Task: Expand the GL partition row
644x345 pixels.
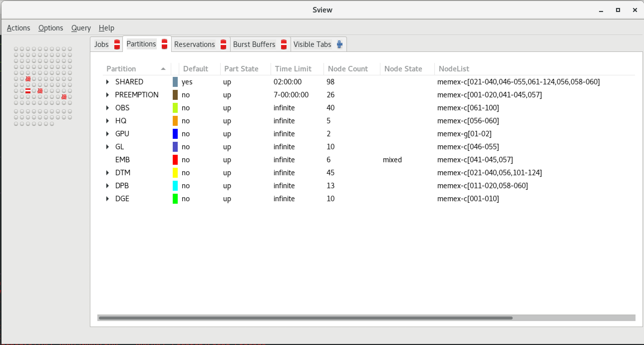Action: (108, 147)
